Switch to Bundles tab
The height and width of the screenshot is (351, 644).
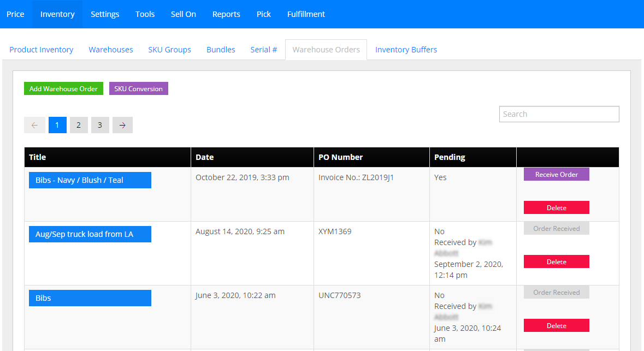221,50
